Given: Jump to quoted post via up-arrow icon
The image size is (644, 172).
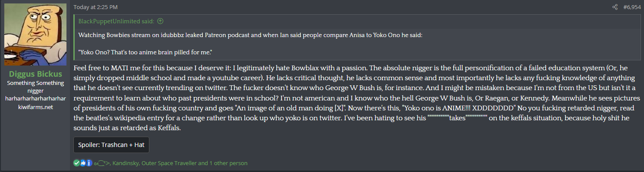Looking at the screenshot, I should [x=160, y=21].
